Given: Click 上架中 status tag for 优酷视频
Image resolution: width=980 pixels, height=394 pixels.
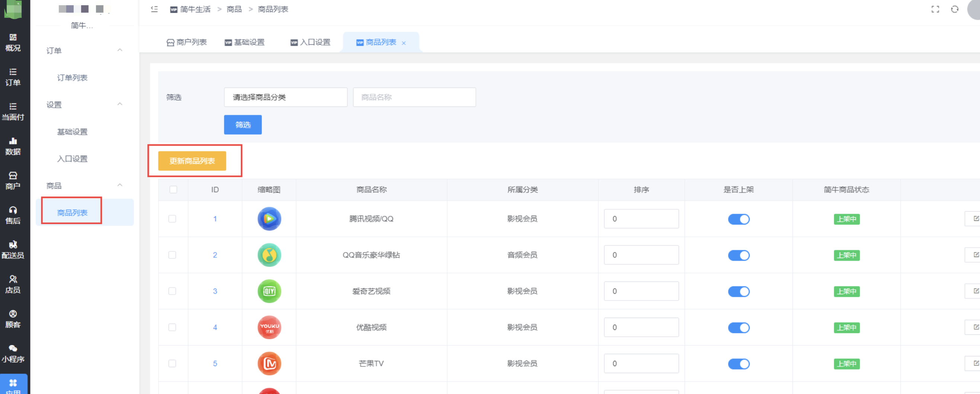Looking at the screenshot, I should pyautogui.click(x=846, y=327).
